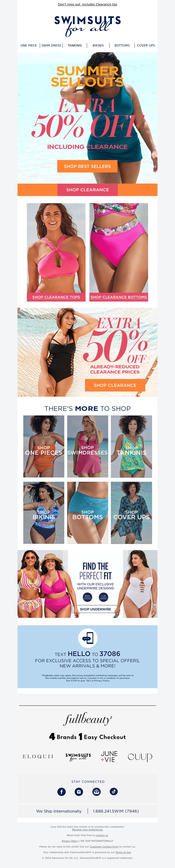Image resolution: width=175 pixels, height=868 pixels.
Task: Select TANKINIS in navigation
Action: 75,45
